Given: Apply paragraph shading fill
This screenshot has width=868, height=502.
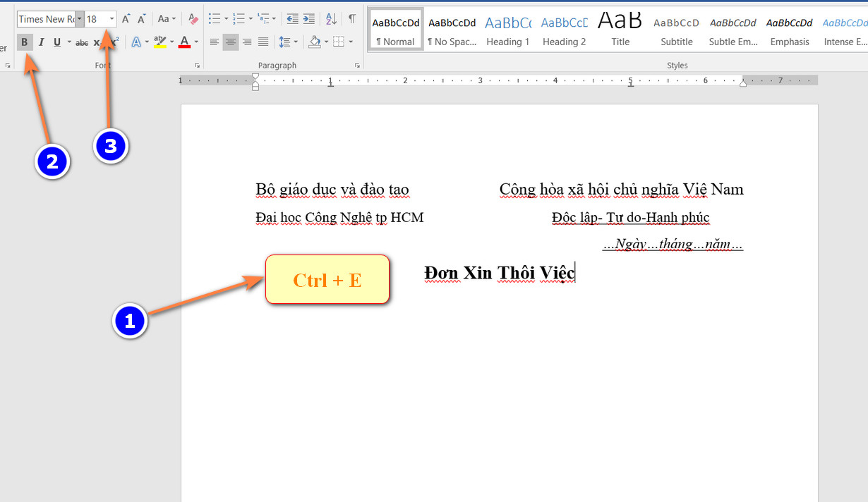Looking at the screenshot, I should 315,42.
